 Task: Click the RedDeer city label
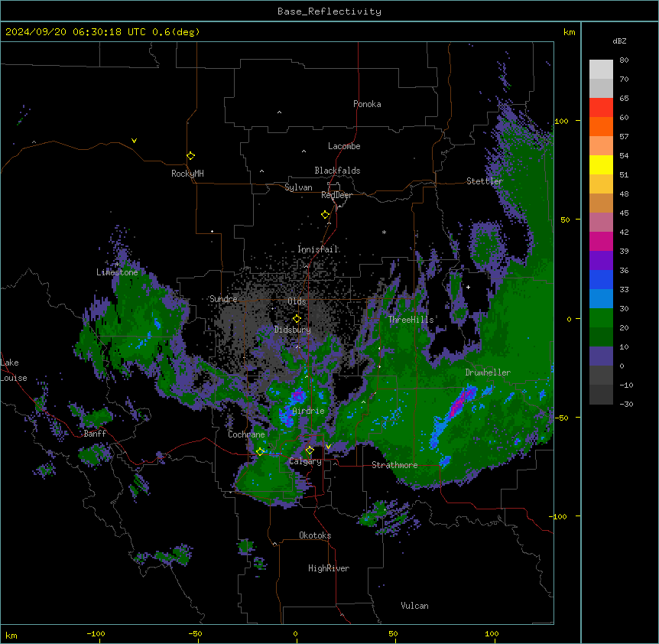pyautogui.click(x=336, y=195)
